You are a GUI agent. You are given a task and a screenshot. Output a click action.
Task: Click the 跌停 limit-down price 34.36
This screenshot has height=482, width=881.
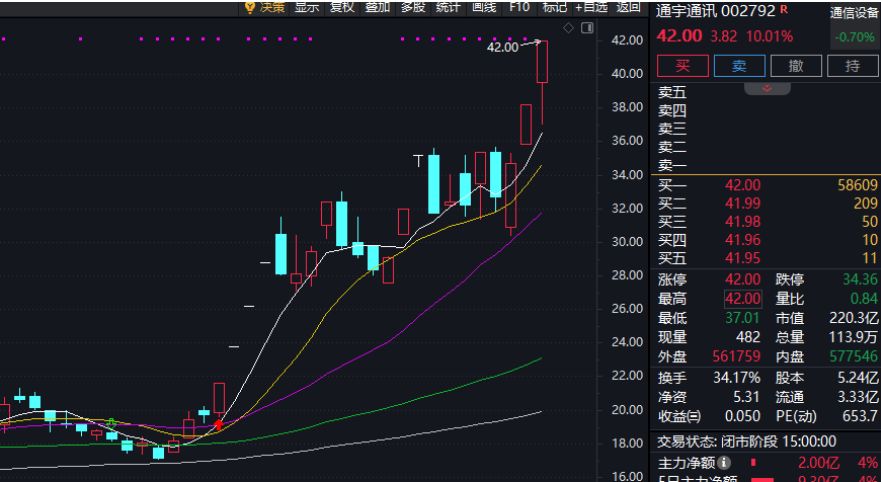(860, 280)
